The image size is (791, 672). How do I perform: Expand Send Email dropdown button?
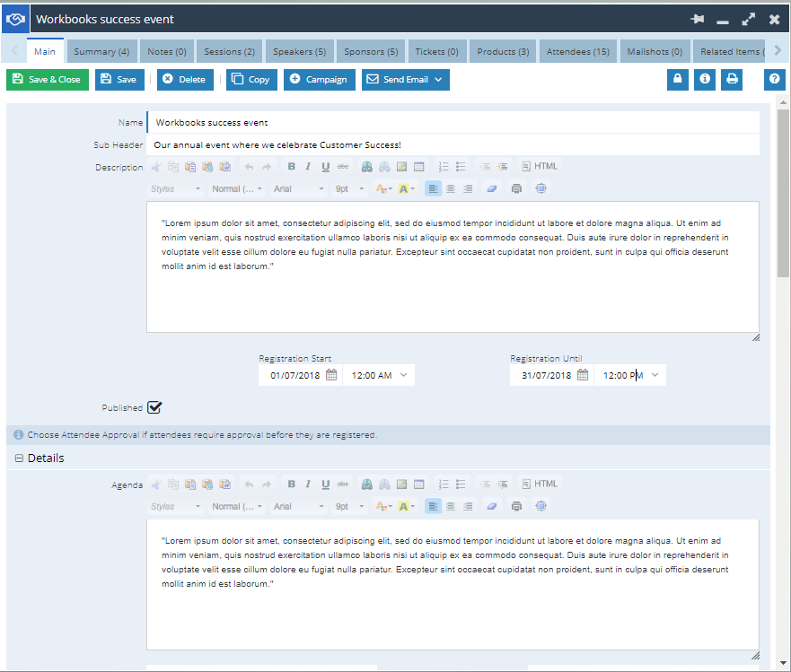[x=438, y=80]
